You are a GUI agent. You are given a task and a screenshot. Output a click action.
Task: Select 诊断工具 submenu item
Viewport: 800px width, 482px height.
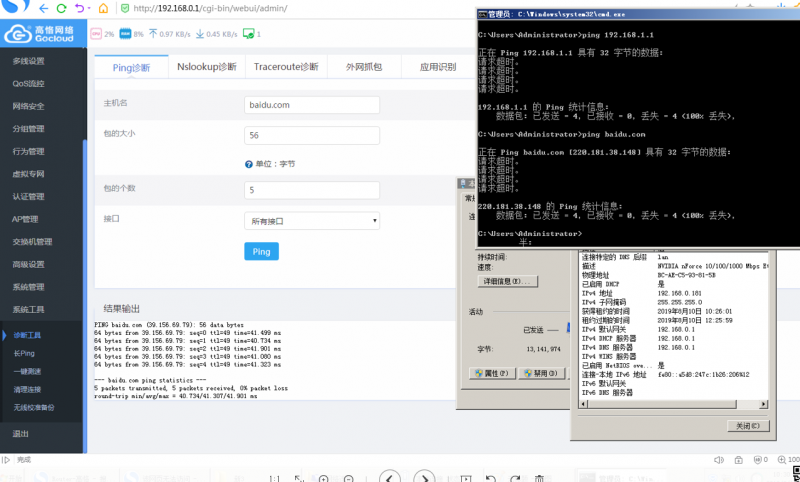coord(27,335)
